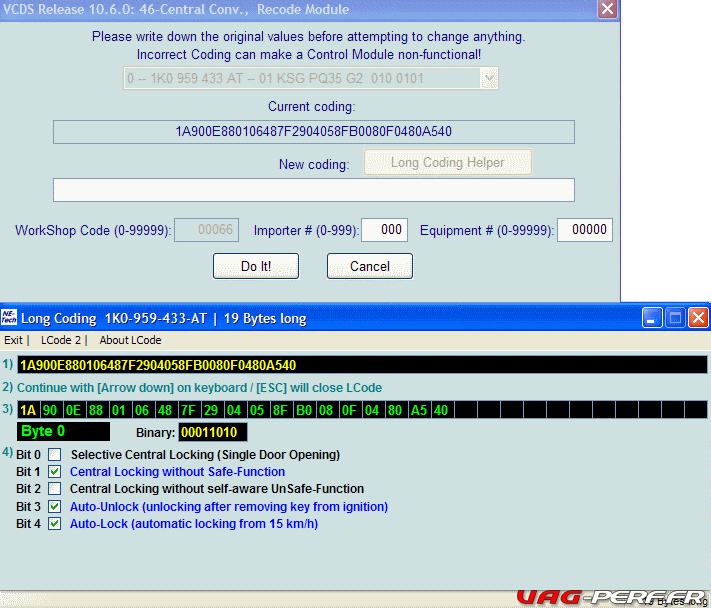Uncheck Bit 1 Central Locking without Safe-Function
Screen dimensions: 711x608
point(54,472)
